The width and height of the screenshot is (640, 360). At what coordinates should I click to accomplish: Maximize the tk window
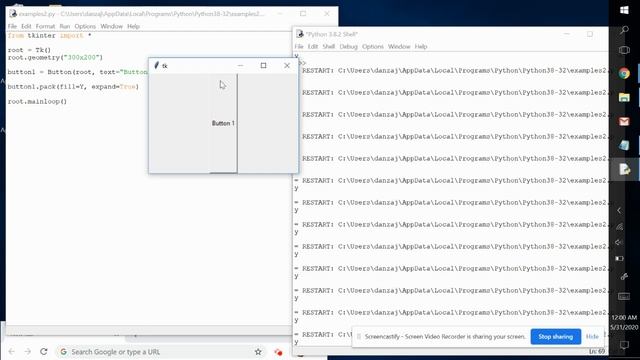click(x=264, y=65)
